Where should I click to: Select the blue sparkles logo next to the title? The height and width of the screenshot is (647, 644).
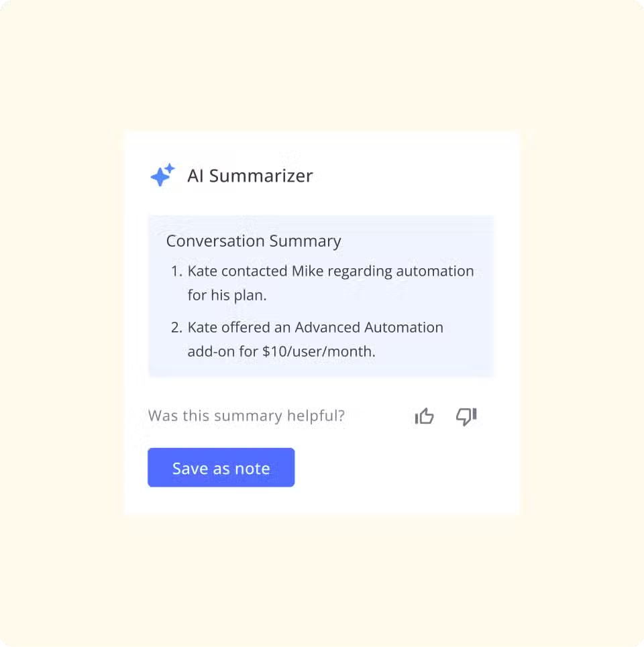(x=161, y=174)
